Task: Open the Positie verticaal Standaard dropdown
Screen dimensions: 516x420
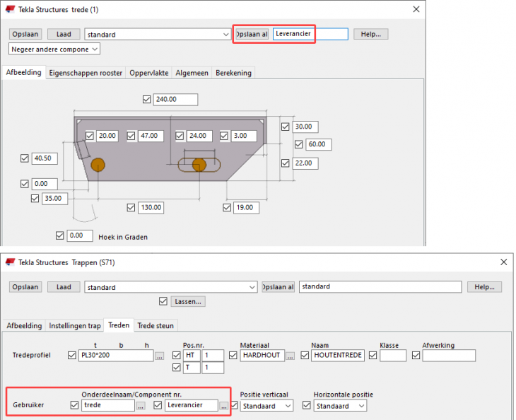Action: pyautogui.click(x=266, y=406)
